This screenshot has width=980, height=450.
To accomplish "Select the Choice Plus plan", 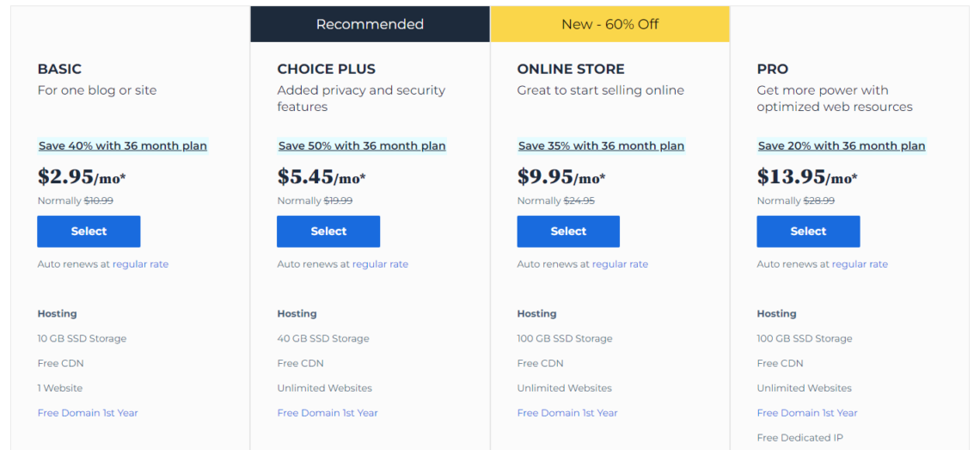I will (x=328, y=231).
